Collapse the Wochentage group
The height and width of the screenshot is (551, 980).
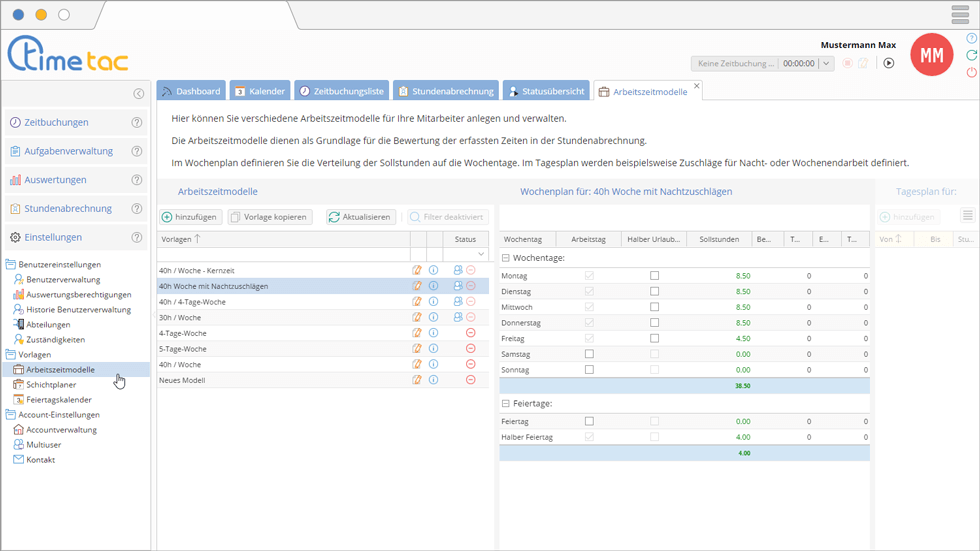(x=506, y=258)
